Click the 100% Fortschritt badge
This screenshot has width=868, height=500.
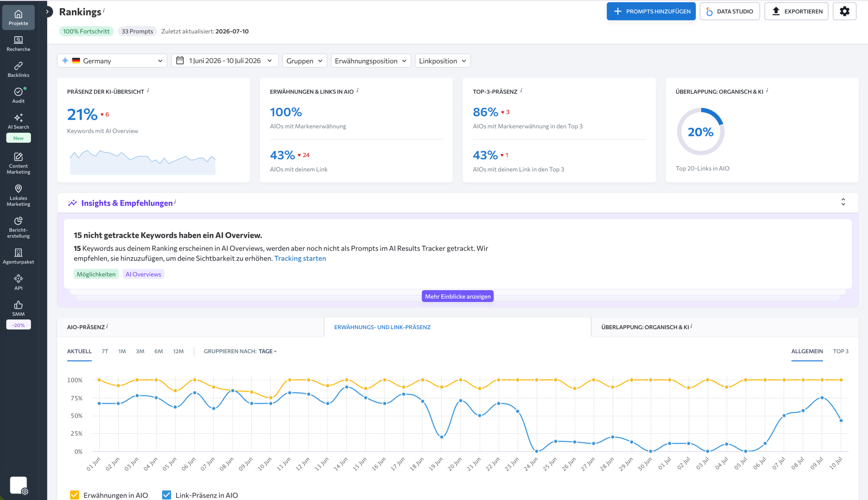click(x=86, y=31)
